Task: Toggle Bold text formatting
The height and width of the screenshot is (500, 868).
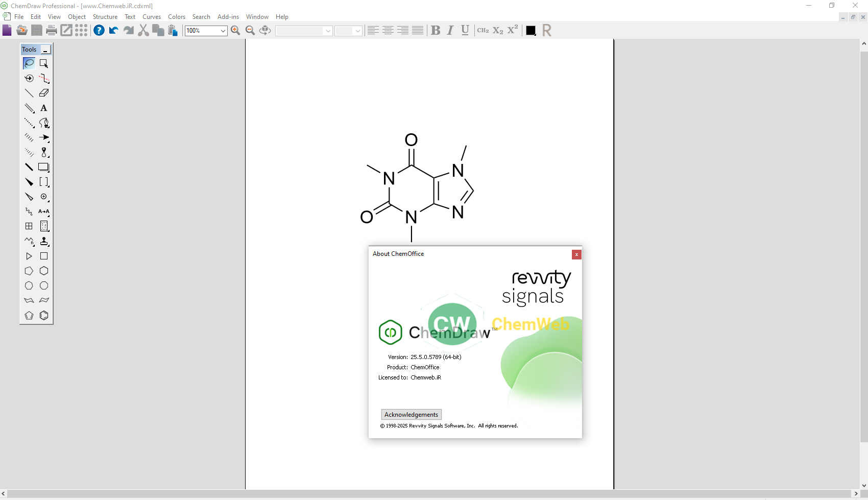Action: (436, 31)
